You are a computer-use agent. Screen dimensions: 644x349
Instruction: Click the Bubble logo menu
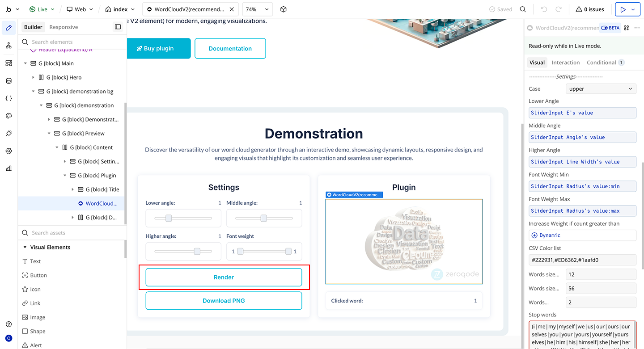tap(12, 9)
